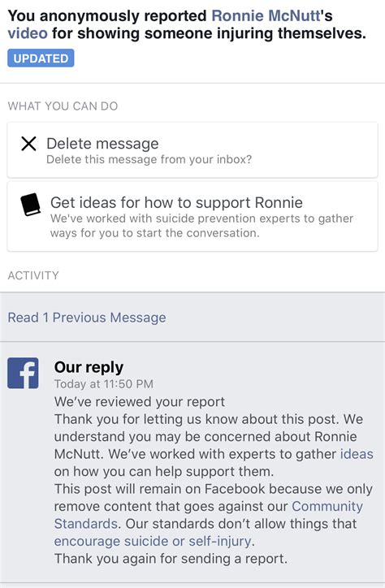Click the black book icon
The image size is (385, 588).
pos(30,205)
